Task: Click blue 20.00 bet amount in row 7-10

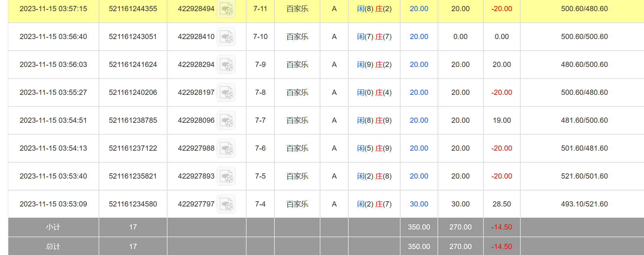Action: (419, 37)
